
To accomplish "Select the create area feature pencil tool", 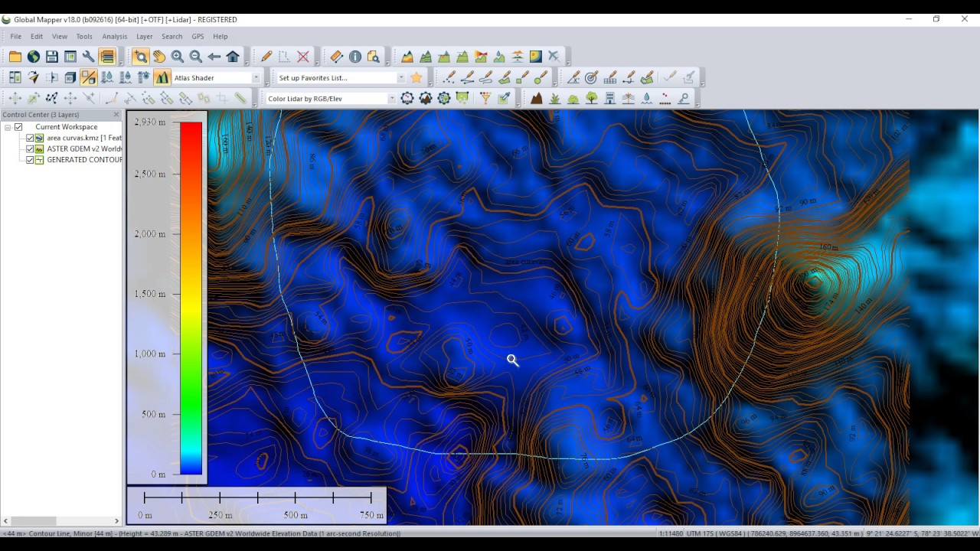I will tap(505, 77).
